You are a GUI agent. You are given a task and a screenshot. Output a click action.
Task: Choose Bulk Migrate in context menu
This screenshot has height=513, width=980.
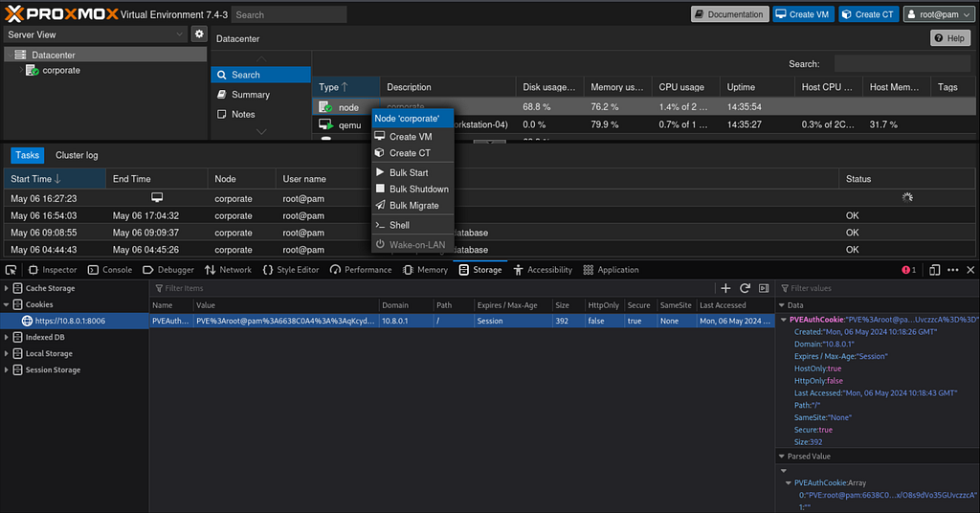click(412, 205)
